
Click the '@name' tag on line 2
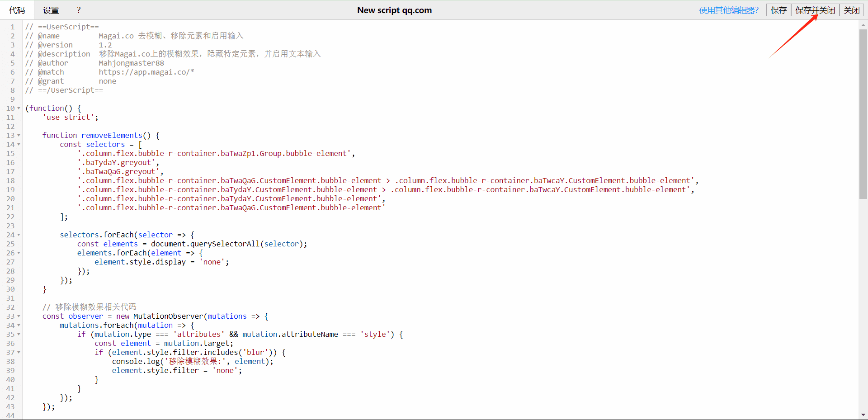(x=49, y=36)
